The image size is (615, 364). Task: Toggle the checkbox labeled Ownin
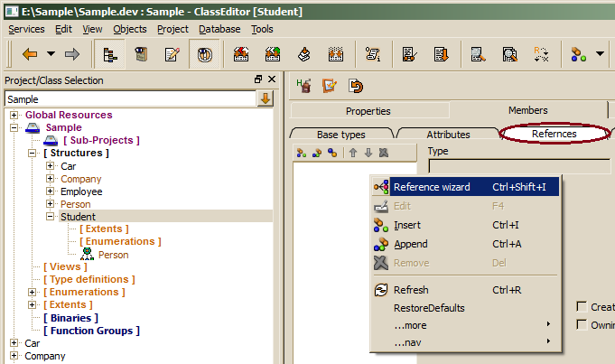click(582, 324)
